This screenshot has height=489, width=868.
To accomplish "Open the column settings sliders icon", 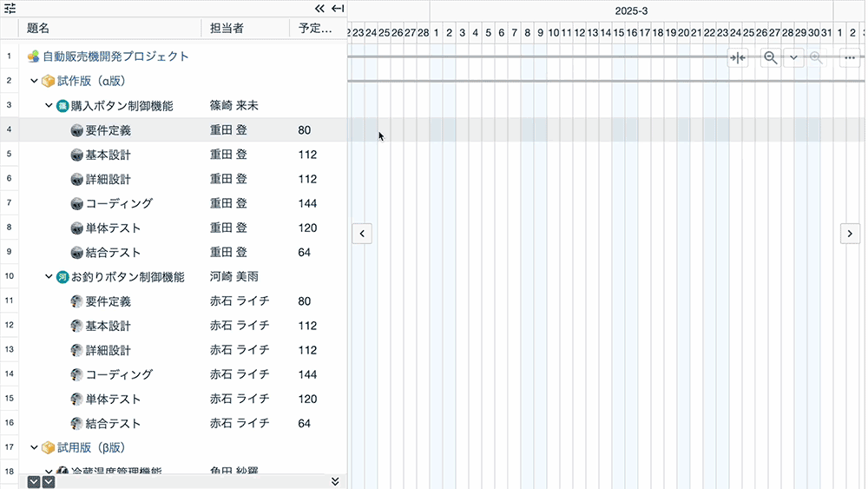I will pos(10,9).
